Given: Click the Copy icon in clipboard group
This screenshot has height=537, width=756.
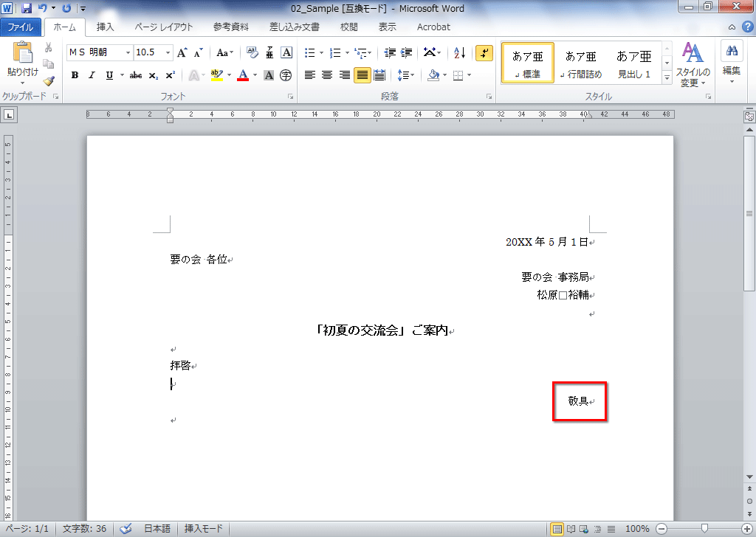Looking at the screenshot, I should tap(48, 64).
